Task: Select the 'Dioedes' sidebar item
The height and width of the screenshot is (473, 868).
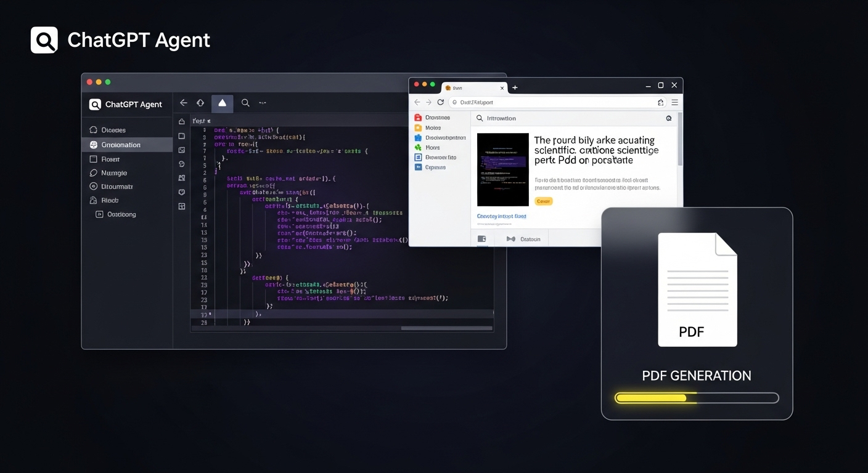Action: point(127,130)
